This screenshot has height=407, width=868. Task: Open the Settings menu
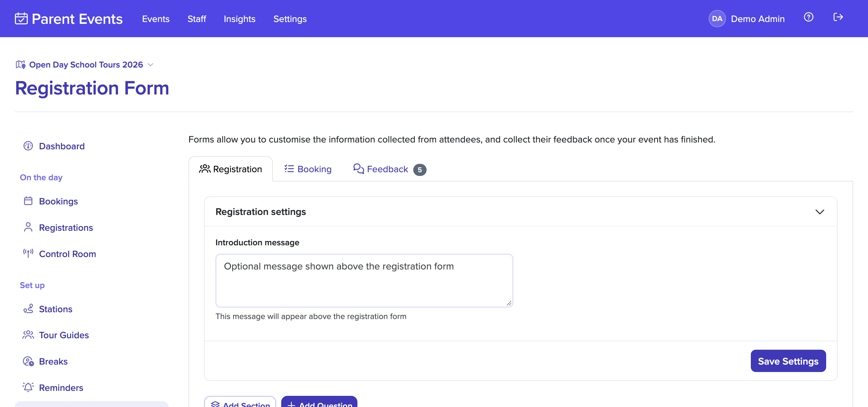pyautogui.click(x=290, y=19)
